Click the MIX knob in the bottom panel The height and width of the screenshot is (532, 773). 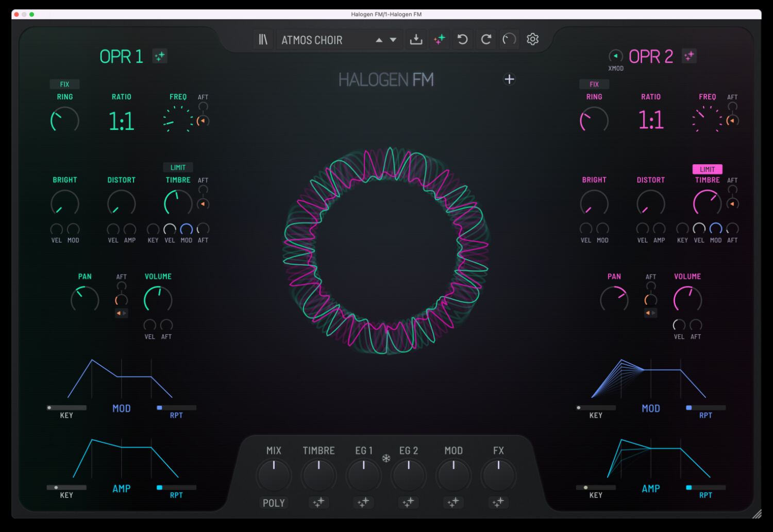click(274, 474)
